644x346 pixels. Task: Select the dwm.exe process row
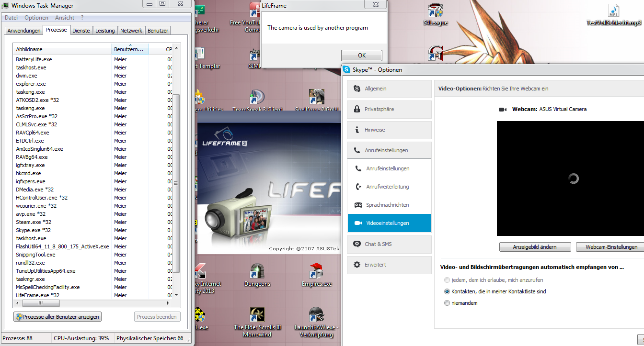tap(93, 76)
